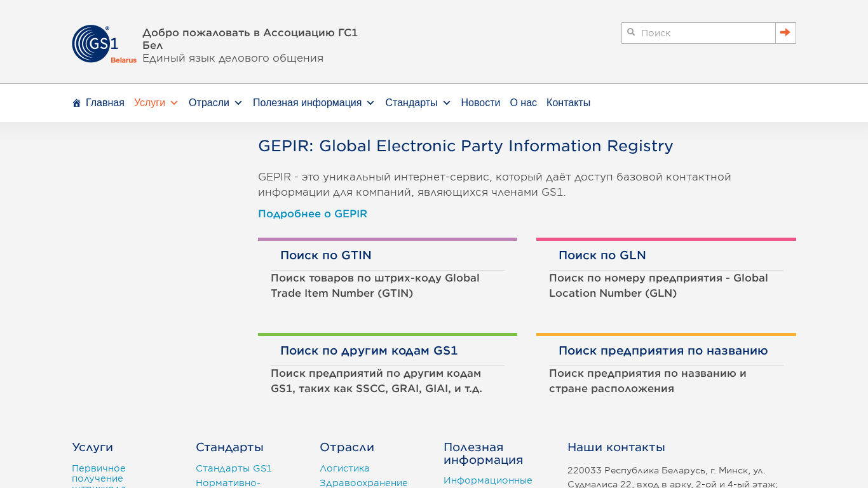
Task: Open the Стандарты menu item
Action: 411,103
